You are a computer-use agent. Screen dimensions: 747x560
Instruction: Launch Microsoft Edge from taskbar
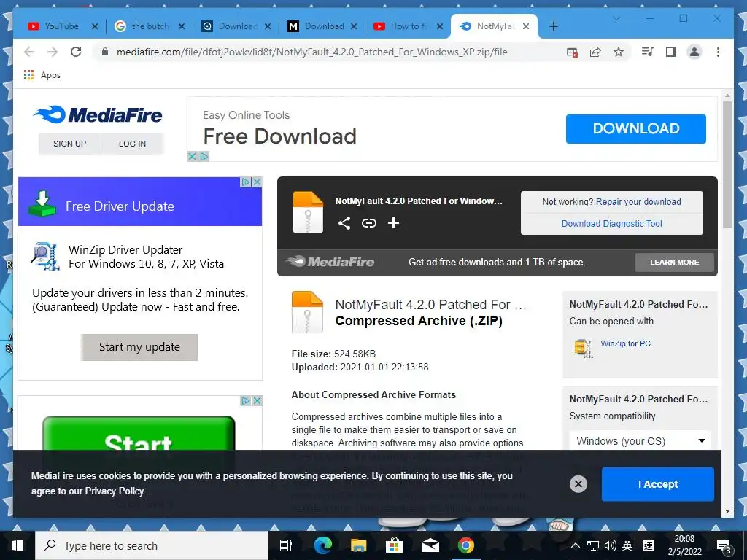coord(322,545)
